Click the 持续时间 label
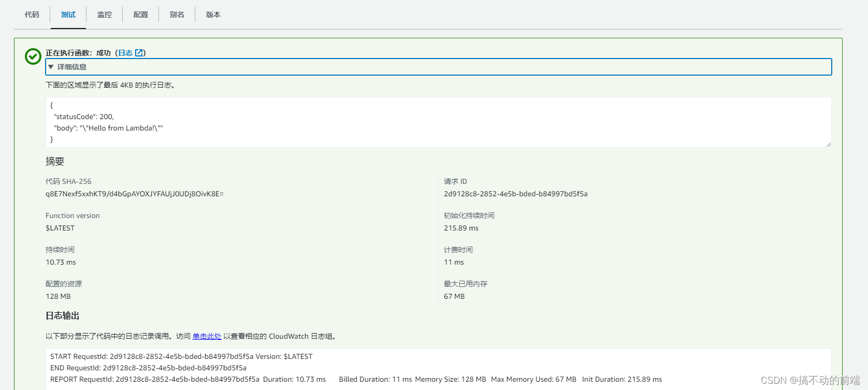Viewport: 868px width, 390px height. point(60,250)
